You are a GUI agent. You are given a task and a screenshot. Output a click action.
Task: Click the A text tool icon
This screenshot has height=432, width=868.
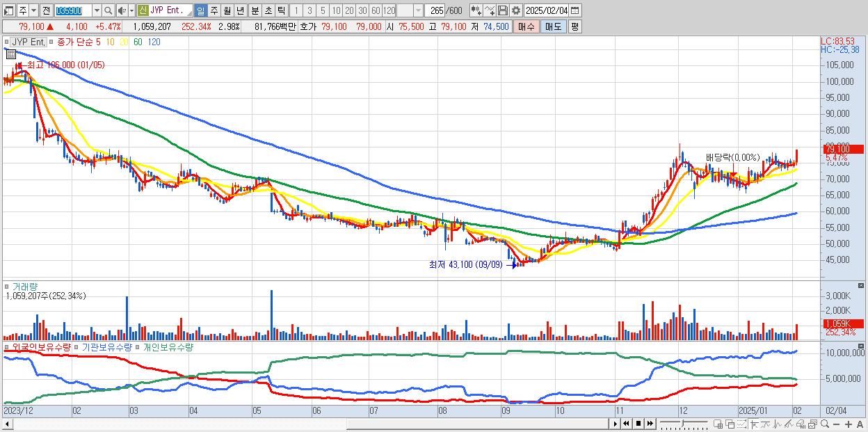tap(861, 424)
